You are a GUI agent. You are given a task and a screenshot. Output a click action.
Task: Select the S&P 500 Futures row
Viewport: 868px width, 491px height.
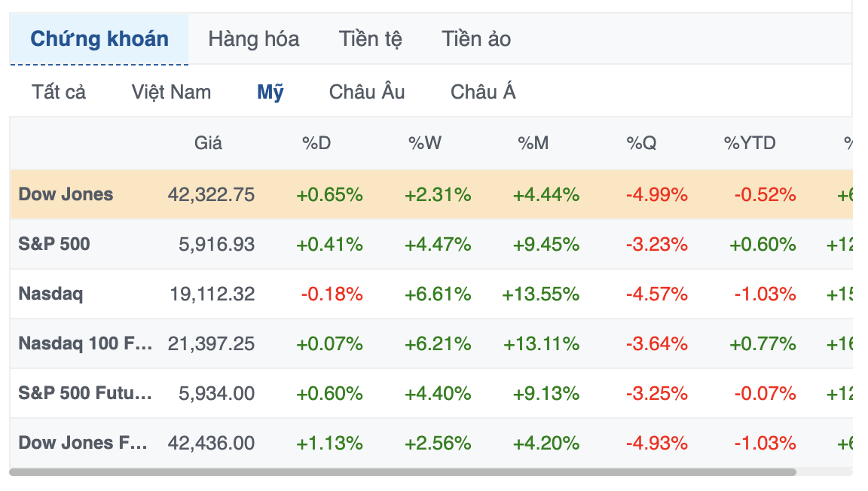coord(431,393)
